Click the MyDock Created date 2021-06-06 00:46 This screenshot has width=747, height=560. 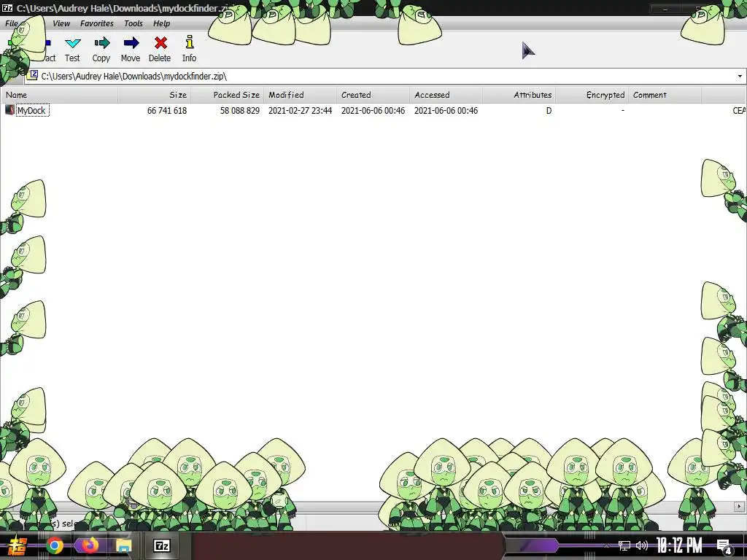tap(373, 111)
